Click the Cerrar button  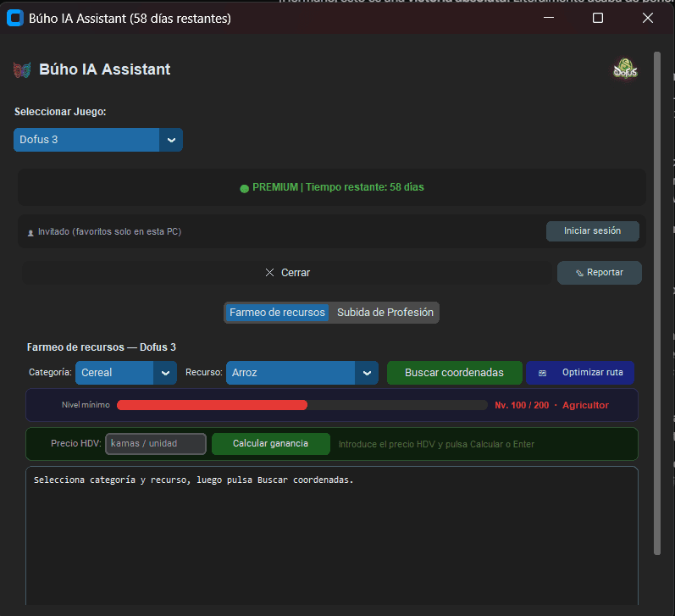click(x=287, y=272)
